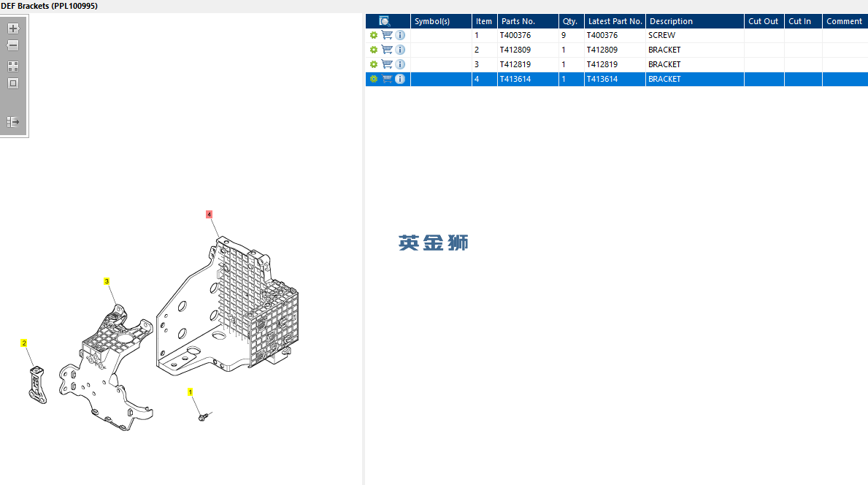868x485 pixels.
Task: Click the Cut In column header
Action: [x=803, y=21]
